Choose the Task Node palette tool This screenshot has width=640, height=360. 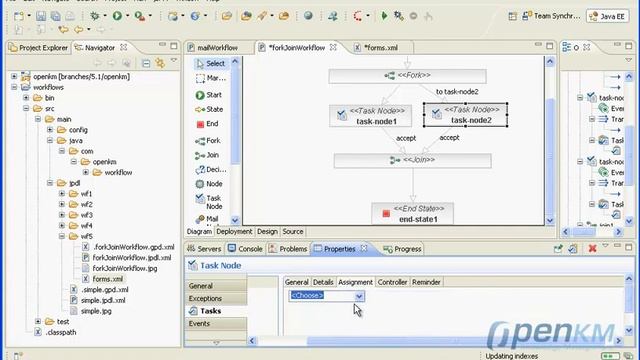pos(209,202)
